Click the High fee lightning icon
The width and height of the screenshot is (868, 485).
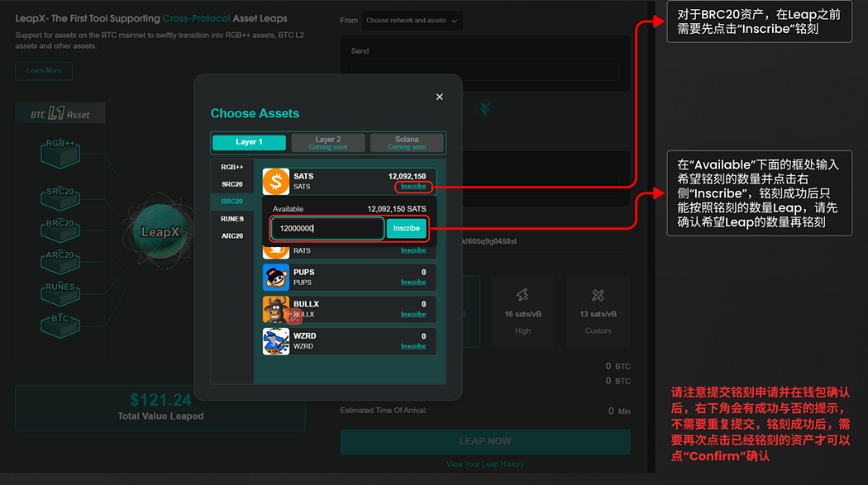click(x=522, y=295)
